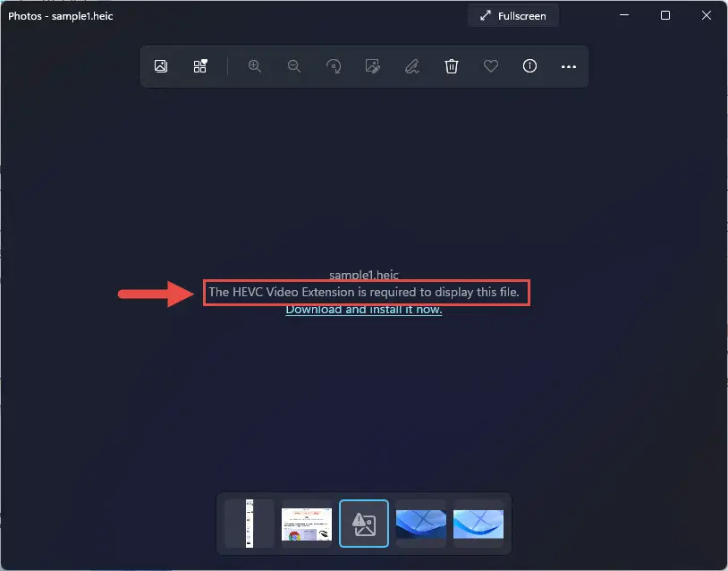
Task: Select the broken image warning thumbnail
Action: click(364, 524)
